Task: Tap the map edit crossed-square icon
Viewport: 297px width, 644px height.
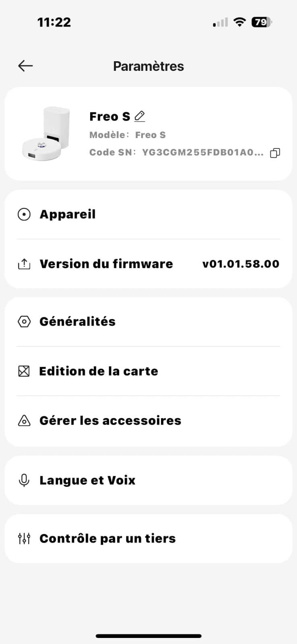Action: click(24, 371)
